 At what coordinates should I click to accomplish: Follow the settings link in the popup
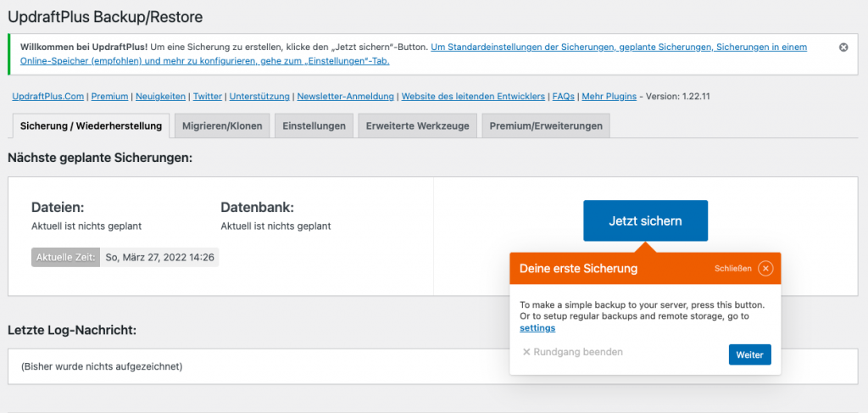pyautogui.click(x=537, y=327)
